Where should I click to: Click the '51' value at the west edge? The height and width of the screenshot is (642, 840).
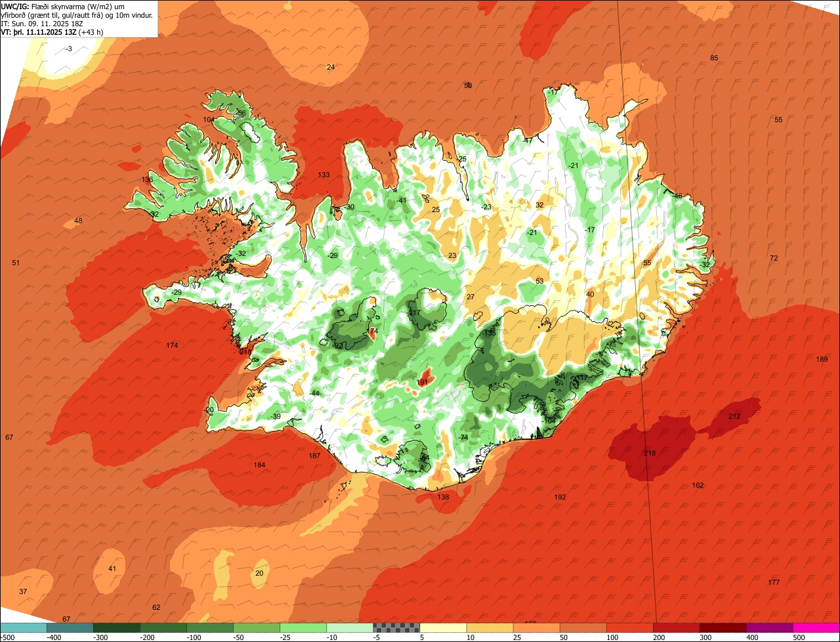(x=16, y=263)
